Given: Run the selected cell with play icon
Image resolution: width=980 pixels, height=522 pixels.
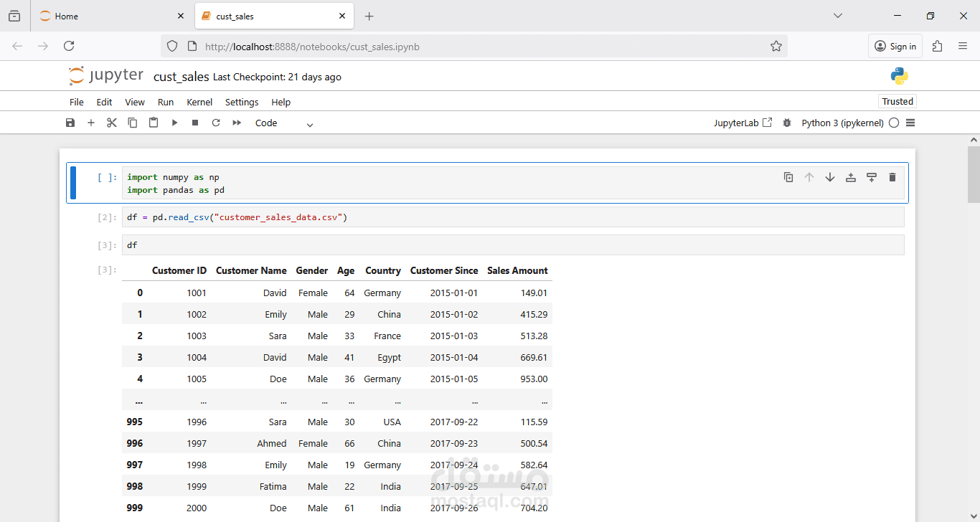Looking at the screenshot, I should coord(174,123).
